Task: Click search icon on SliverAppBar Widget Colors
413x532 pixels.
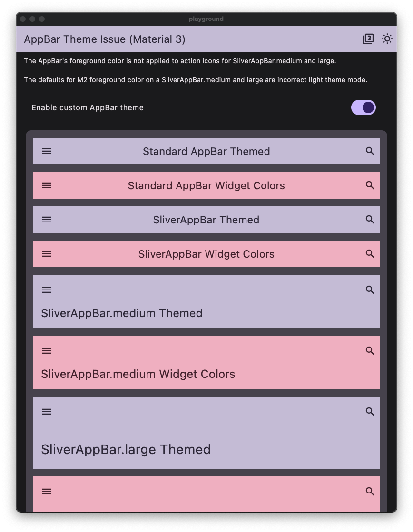Action: (x=370, y=254)
